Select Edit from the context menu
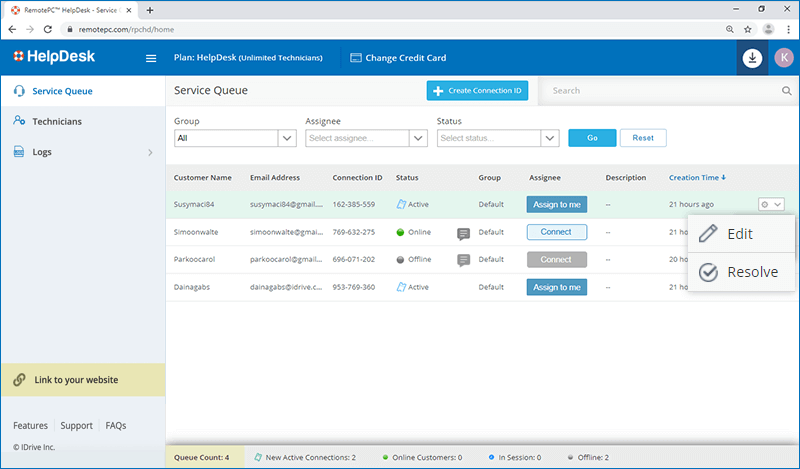800x469 pixels. [x=739, y=234]
